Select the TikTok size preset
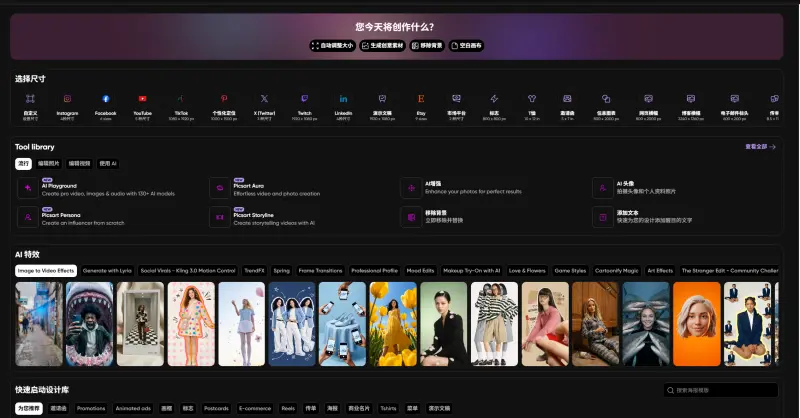Viewport: 800px width, 418px height. [181, 99]
